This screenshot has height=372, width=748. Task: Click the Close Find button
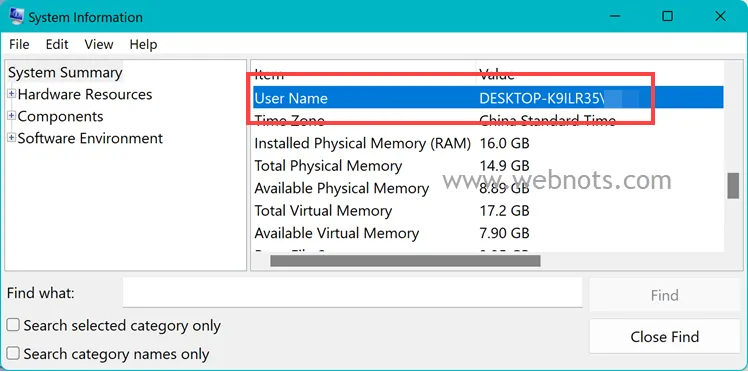click(x=665, y=336)
